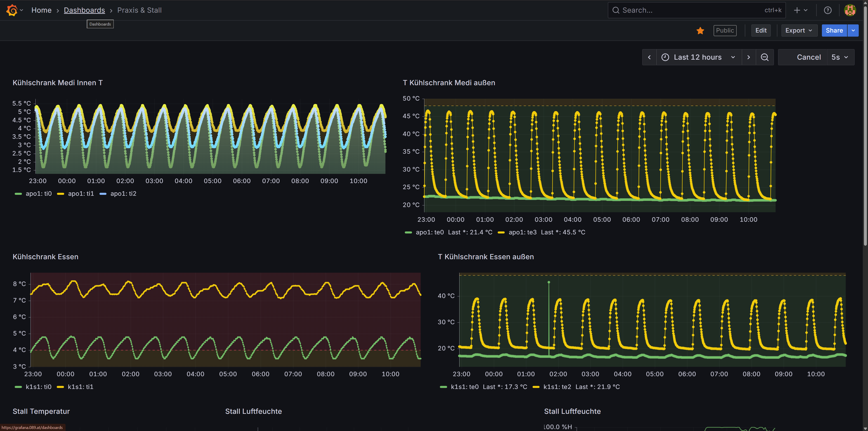Open the help question mark icon
This screenshot has width=868, height=431.
click(x=828, y=10)
